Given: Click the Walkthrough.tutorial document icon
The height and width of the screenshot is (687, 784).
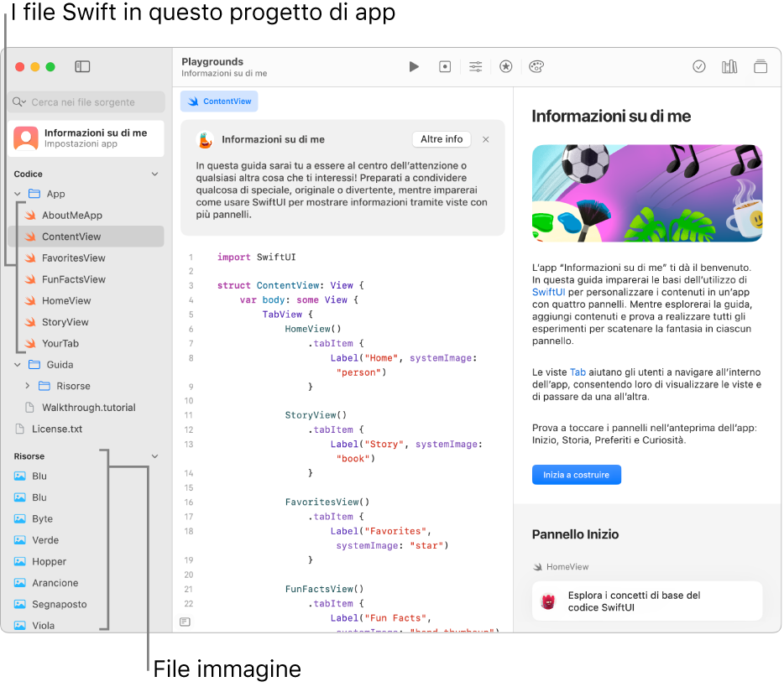Looking at the screenshot, I should coord(30,407).
